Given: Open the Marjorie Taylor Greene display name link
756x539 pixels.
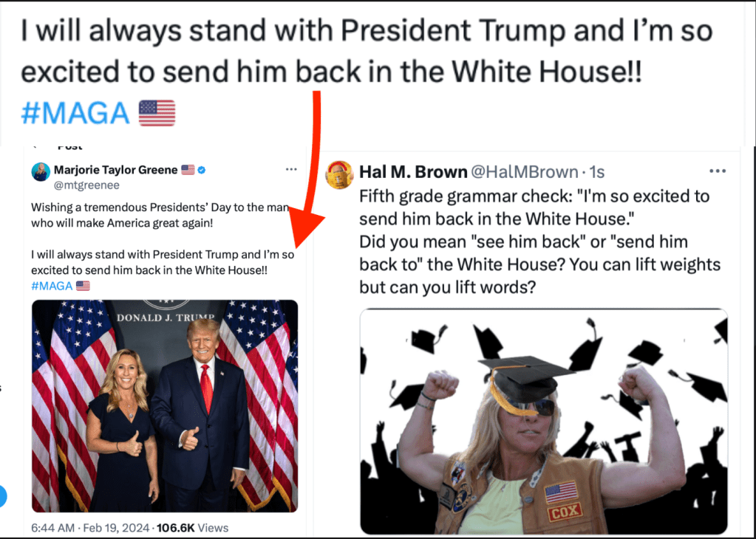Looking at the screenshot, I should (x=116, y=170).
